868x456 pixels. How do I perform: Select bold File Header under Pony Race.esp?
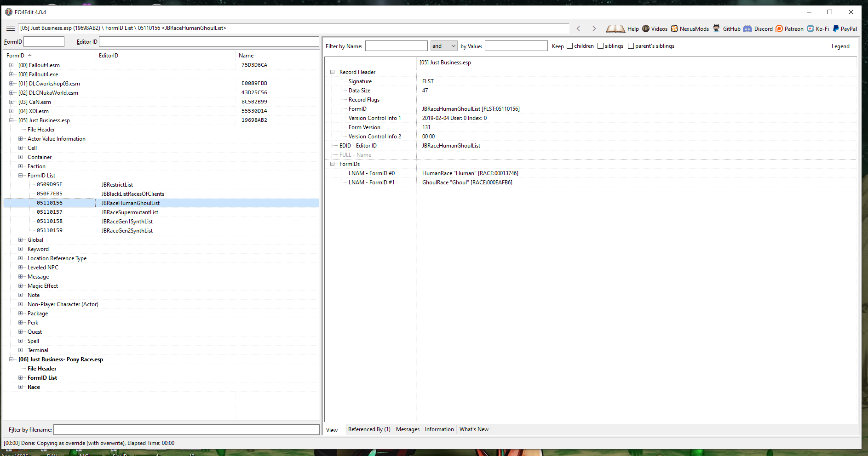coord(42,369)
